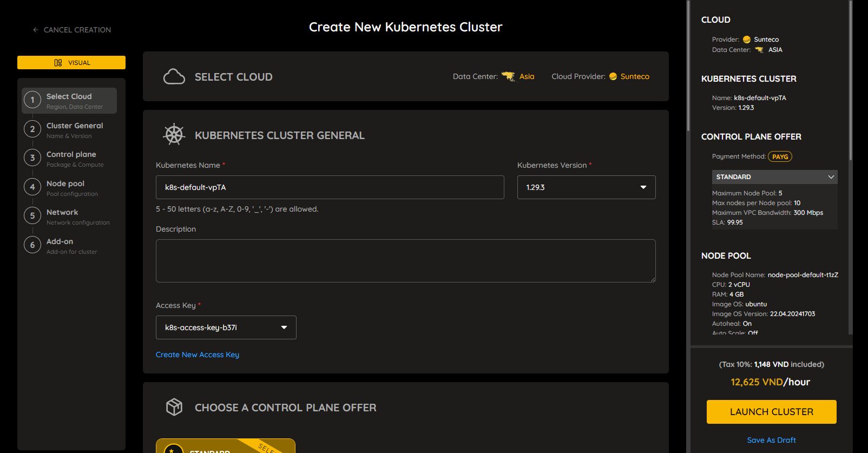Click the Image OS ubuntu value
Screen dimensions: 868x453
pos(756,304)
